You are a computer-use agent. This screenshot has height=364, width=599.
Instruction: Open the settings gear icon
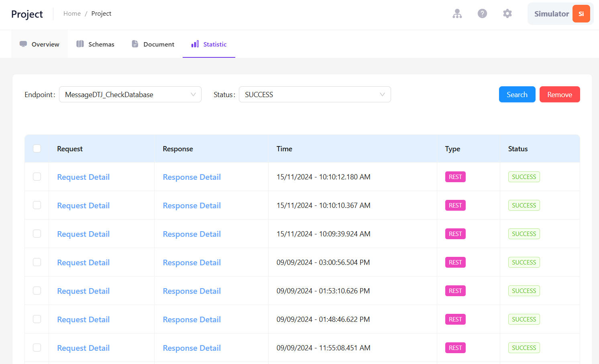point(507,14)
